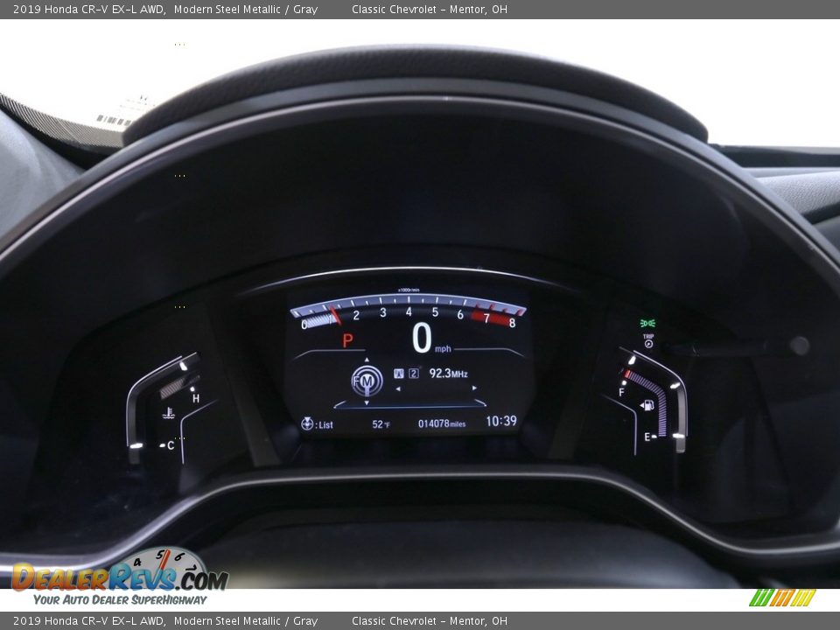
Task: Click the TRIP meter icon
Action: click(648, 340)
